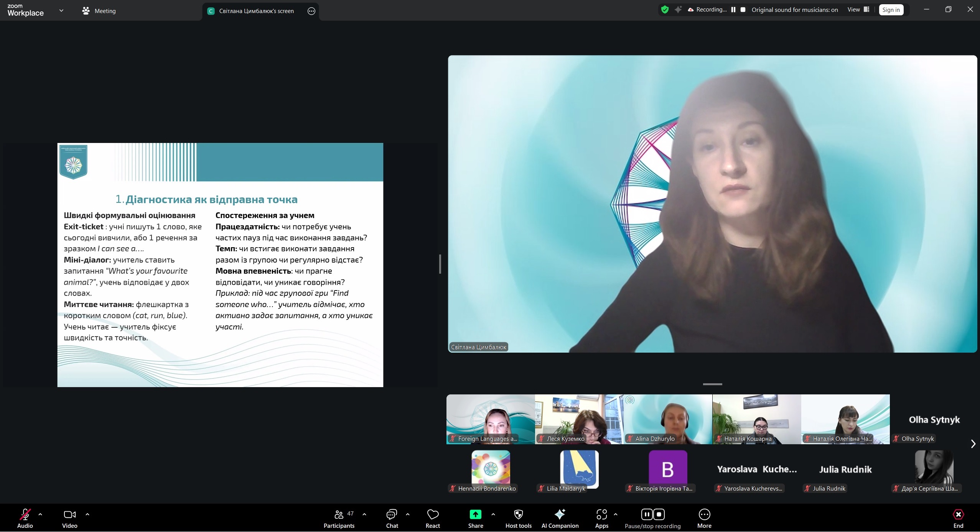Open the React heart menu
Viewport: 980px width, 532px height.
[x=433, y=518]
